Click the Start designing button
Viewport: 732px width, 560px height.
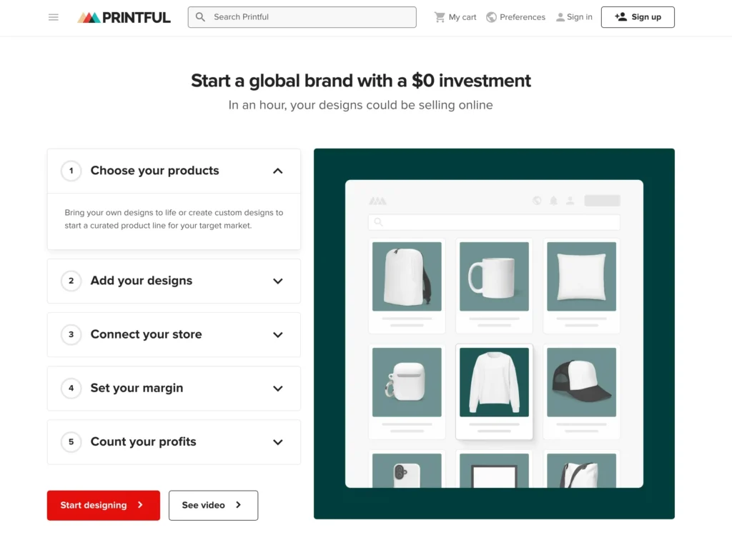coord(103,505)
